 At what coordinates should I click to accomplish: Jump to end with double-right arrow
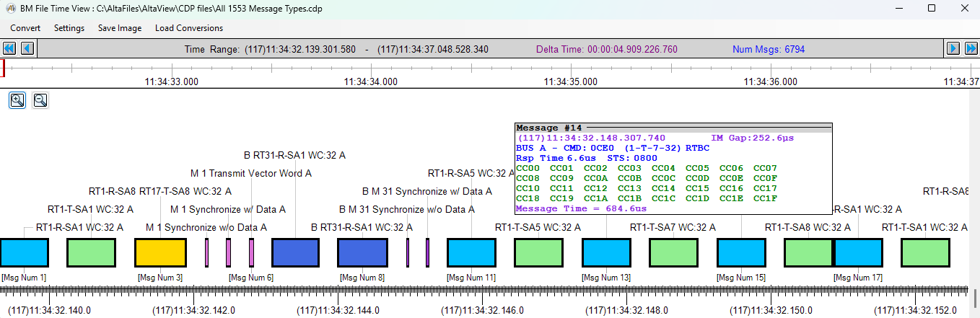(971, 48)
